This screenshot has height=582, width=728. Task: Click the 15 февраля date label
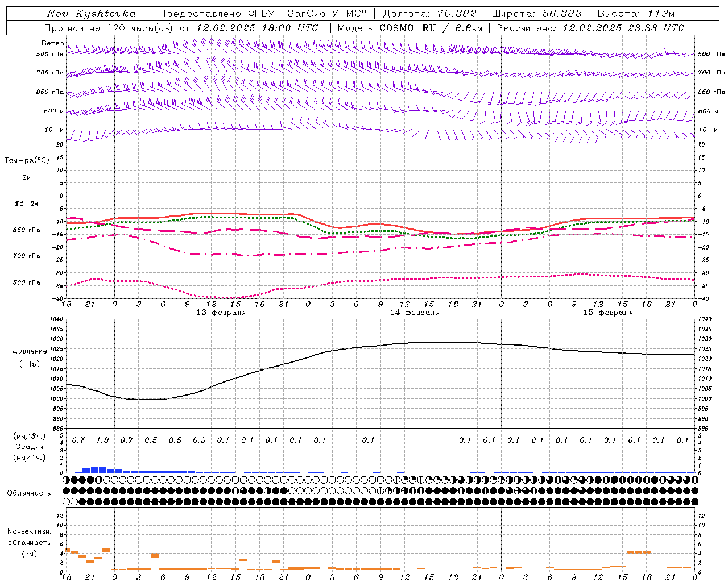pyautogui.click(x=608, y=313)
